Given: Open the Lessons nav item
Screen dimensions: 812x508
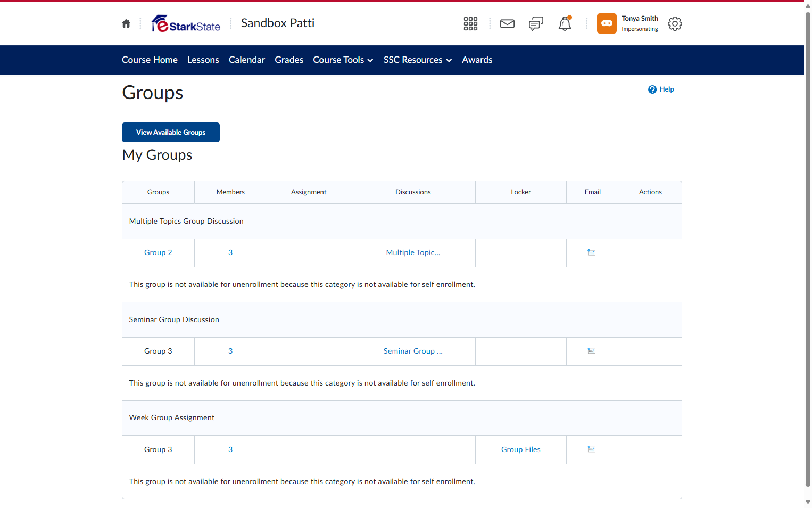Looking at the screenshot, I should pos(203,60).
